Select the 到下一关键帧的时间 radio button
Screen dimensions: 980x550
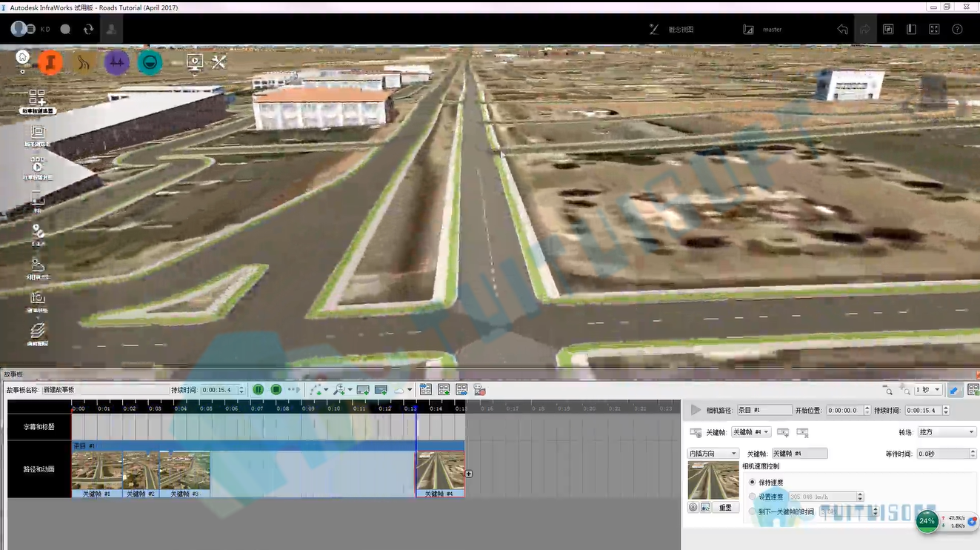pyautogui.click(x=753, y=511)
